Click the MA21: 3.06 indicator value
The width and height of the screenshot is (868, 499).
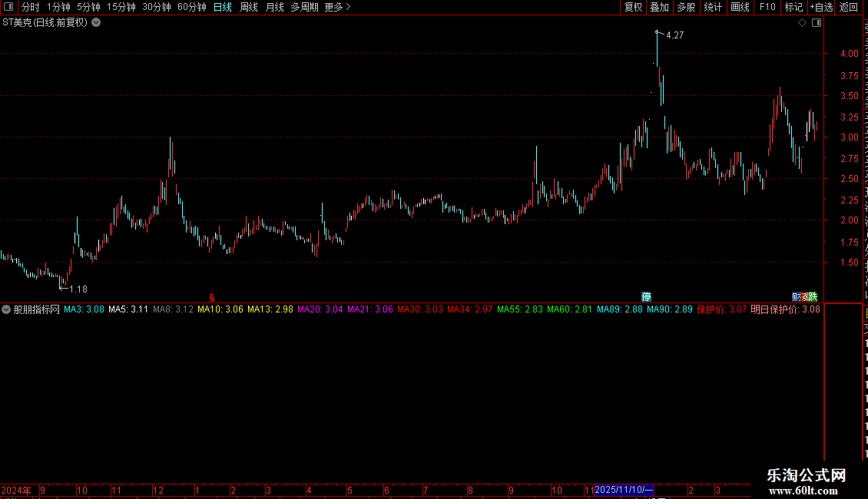[x=370, y=309]
